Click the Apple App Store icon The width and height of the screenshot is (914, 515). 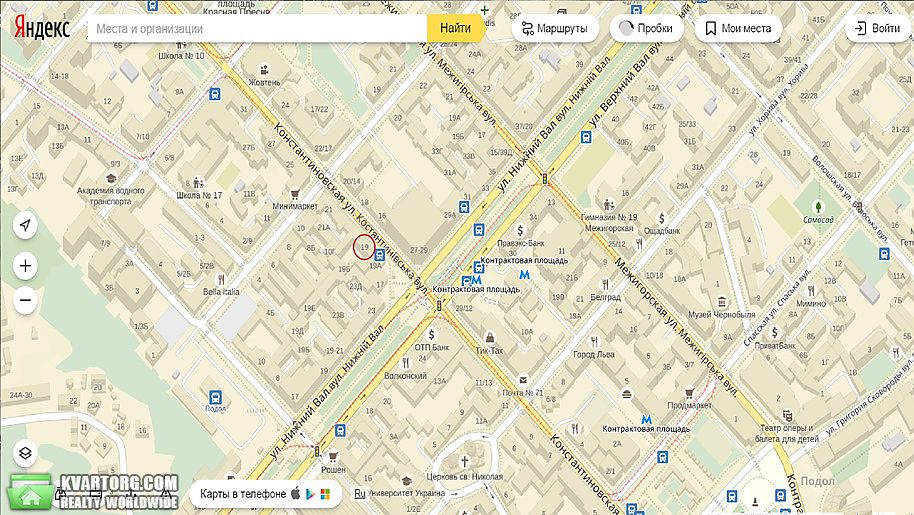[x=296, y=493]
